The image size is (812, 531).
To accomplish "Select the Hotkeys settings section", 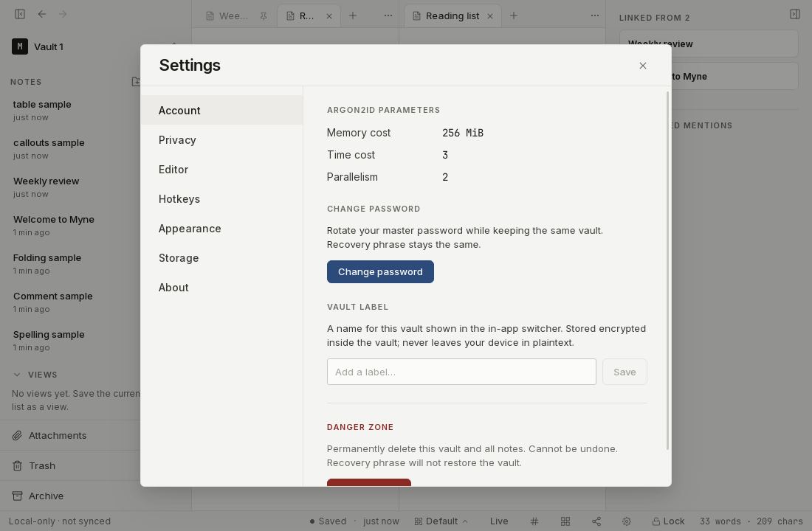I will [x=221, y=198].
